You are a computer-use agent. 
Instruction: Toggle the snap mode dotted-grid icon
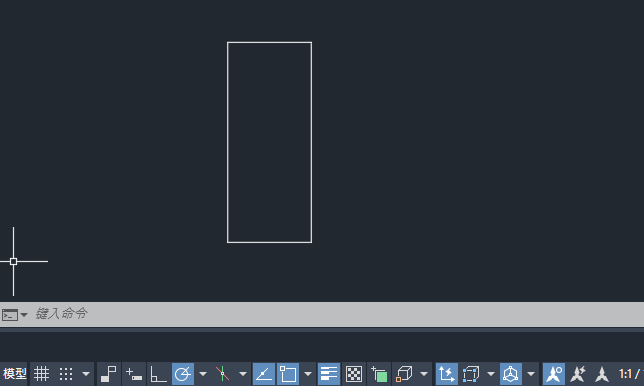click(66, 374)
